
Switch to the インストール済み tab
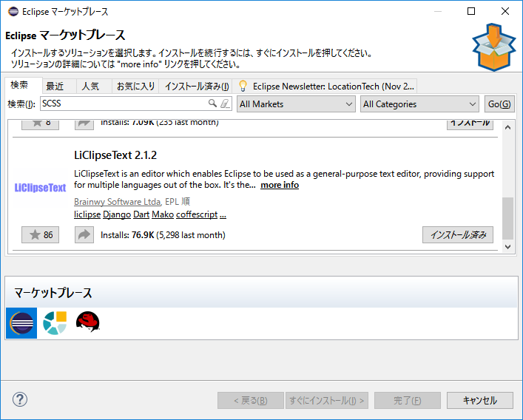tap(197, 87)
